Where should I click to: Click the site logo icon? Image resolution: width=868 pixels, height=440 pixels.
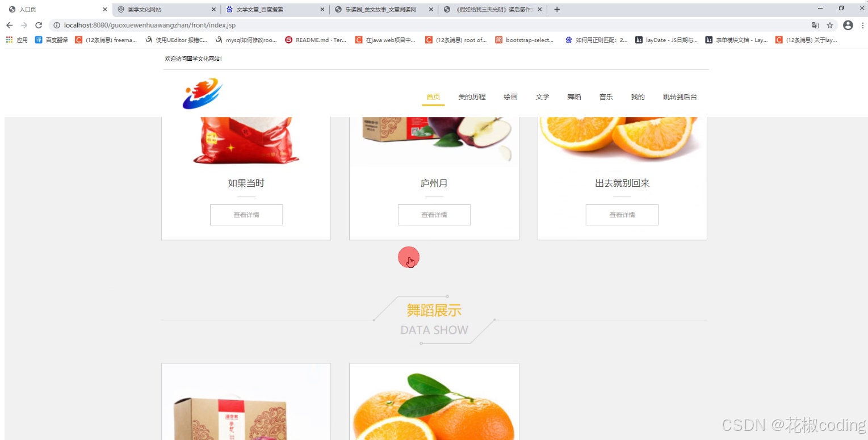pos(202,94)
